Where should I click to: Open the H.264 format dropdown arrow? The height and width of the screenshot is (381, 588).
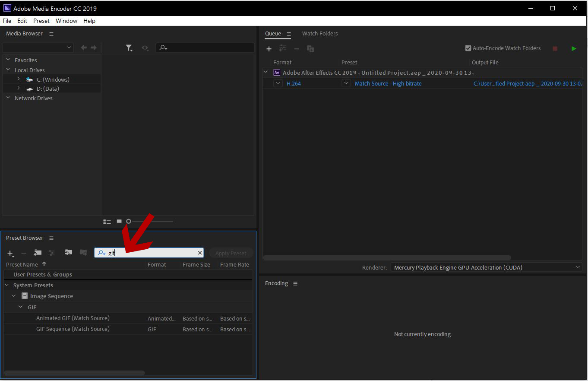pos(278,83)
